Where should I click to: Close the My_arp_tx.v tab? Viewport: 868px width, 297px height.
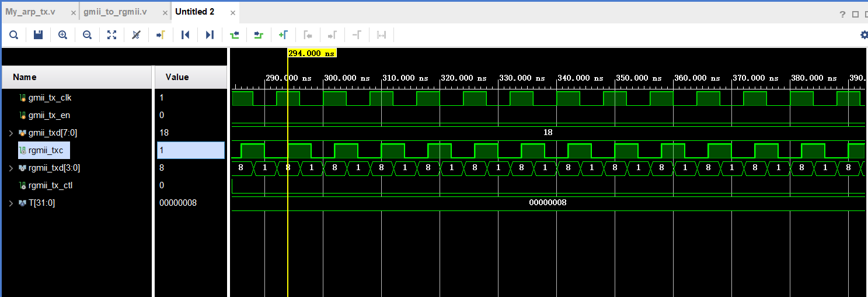pos(72,12)
